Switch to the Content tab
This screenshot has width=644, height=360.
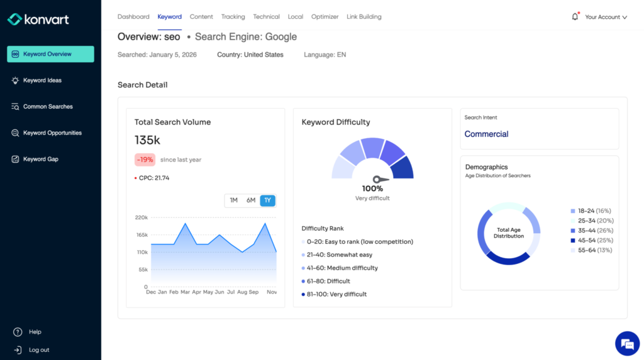pyautogui.click(x=201, y=17)
